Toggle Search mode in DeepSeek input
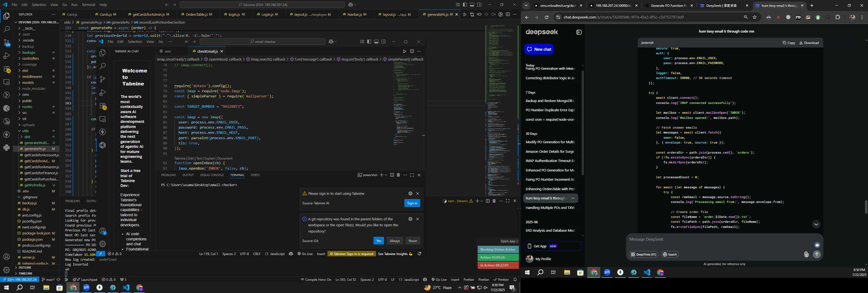This screenshot has height=293, width=868. [x=669, y=254]
